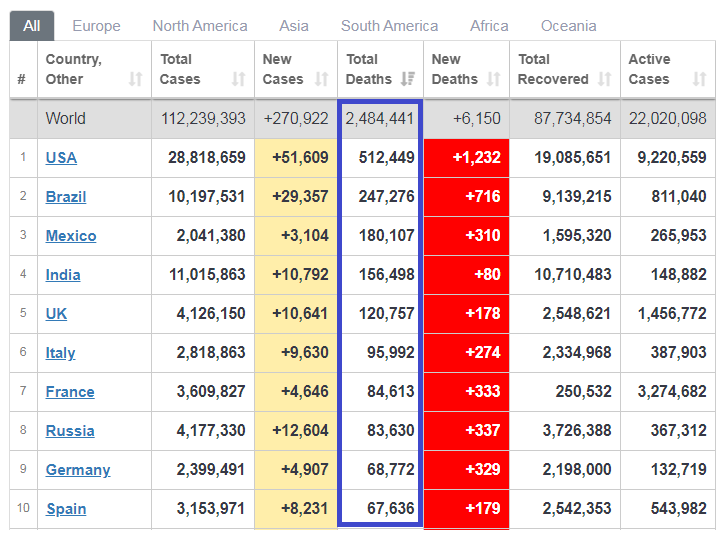Click the Active Cases sort arrows icon
The height and width of the screenshot is (536, 726).
coord(699,79)
